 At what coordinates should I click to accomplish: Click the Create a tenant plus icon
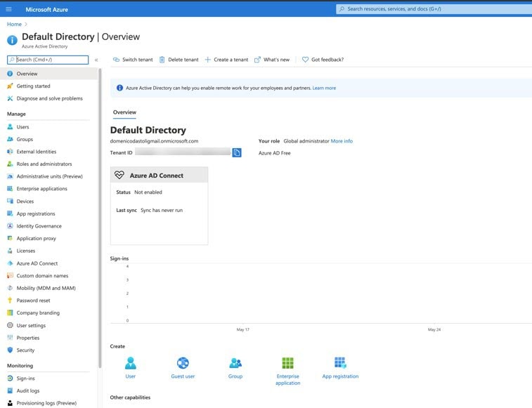tap(207, 60)
